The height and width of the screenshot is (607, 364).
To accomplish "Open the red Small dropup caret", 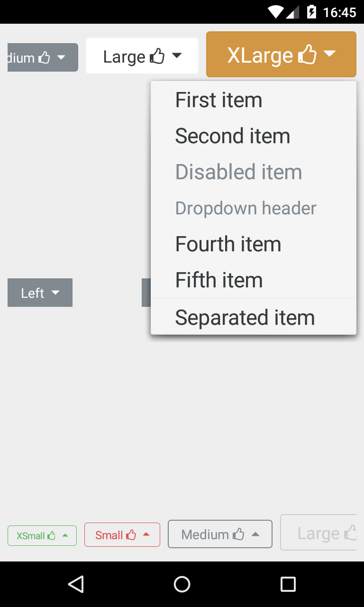I will tap(146, 534).
